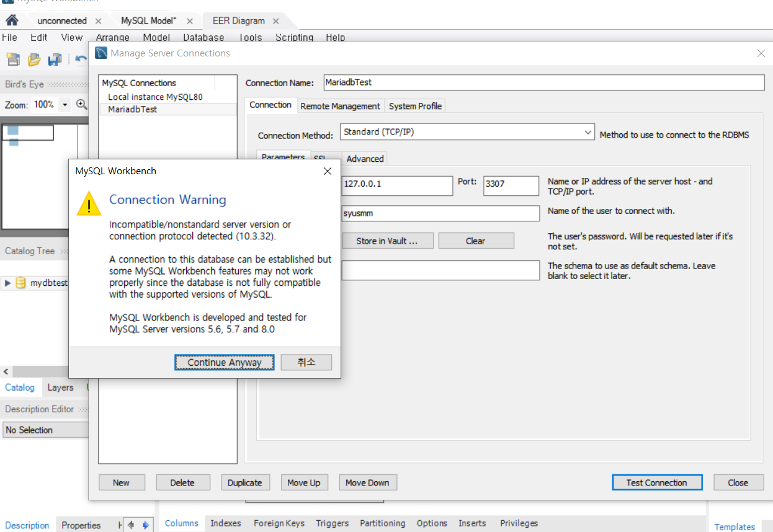This screenshot has width=773, height=532.
Task: Click the username field showing syusmm
Action: click(440, 213)
